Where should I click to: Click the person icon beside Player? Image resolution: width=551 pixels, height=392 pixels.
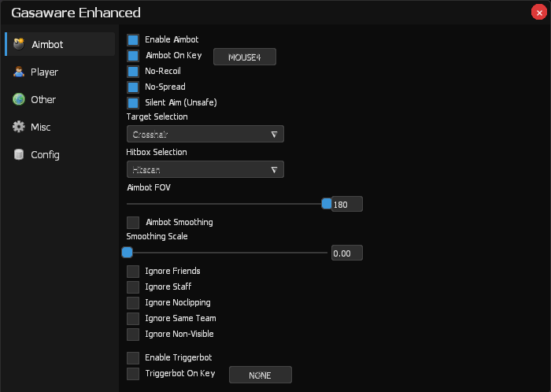pos(18,72)
